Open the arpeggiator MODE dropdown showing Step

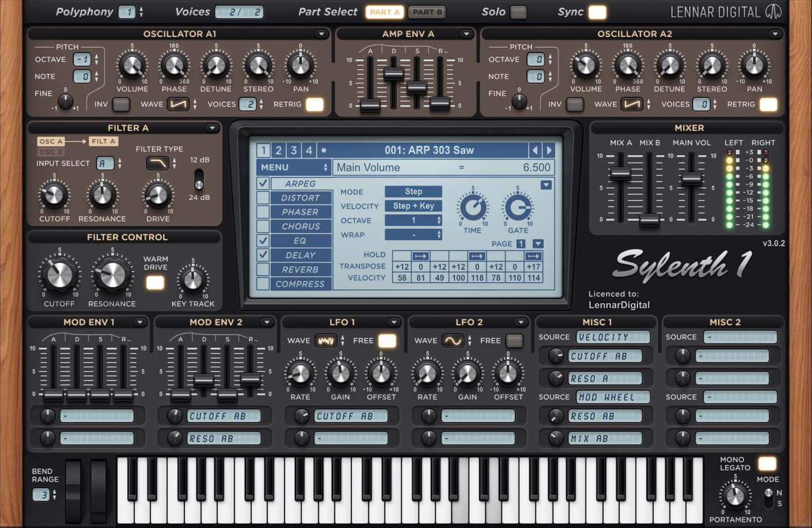click(x=413, y=191)
